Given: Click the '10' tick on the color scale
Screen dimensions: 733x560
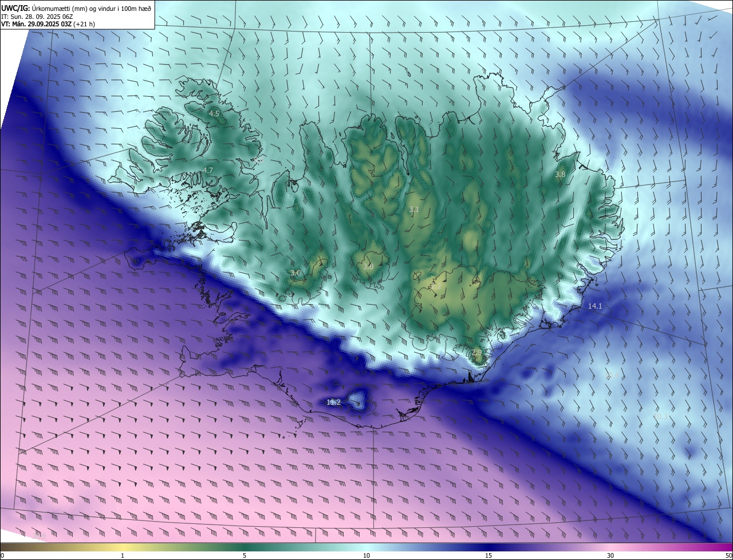Looking at the screenshot, I should 366,556.
